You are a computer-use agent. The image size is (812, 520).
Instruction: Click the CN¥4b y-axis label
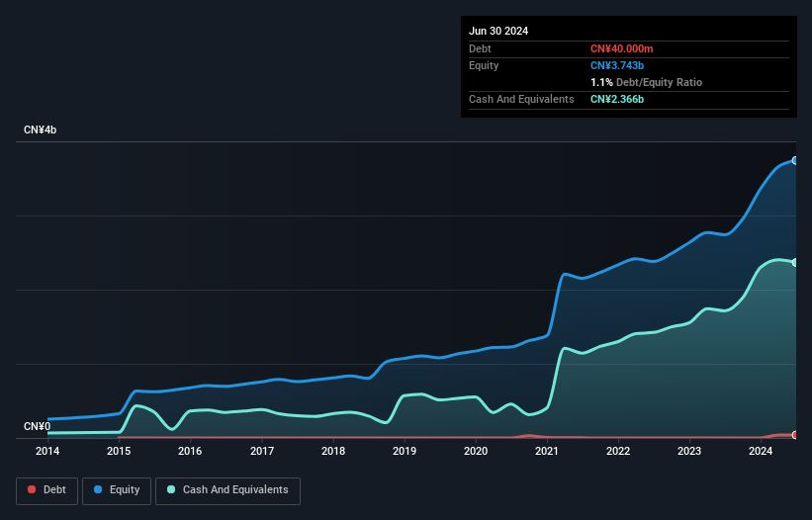pyautogui.click(x=40, y=130)
